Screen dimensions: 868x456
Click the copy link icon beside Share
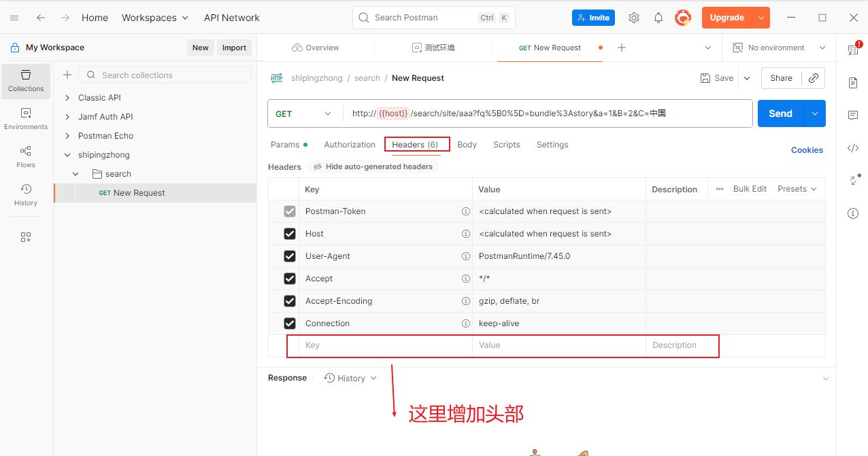813,78
